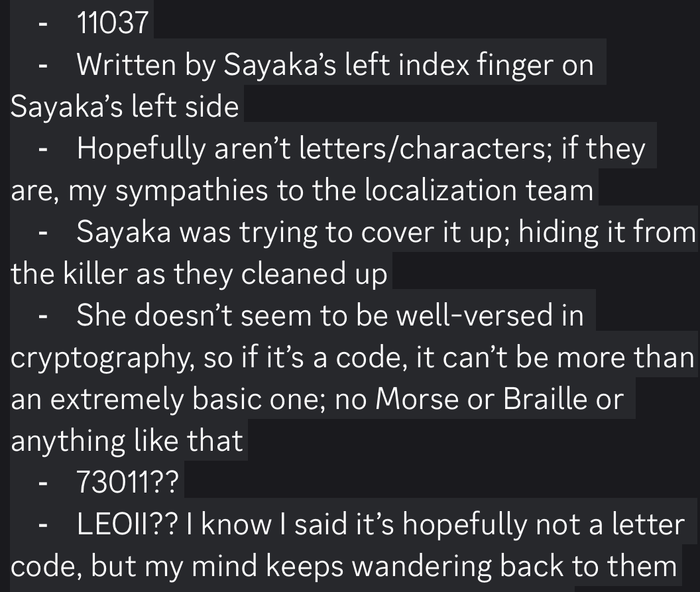Viewport: 700px width, 592px height.
Task: Click the word "Braille"
Action: pos(546,398)
